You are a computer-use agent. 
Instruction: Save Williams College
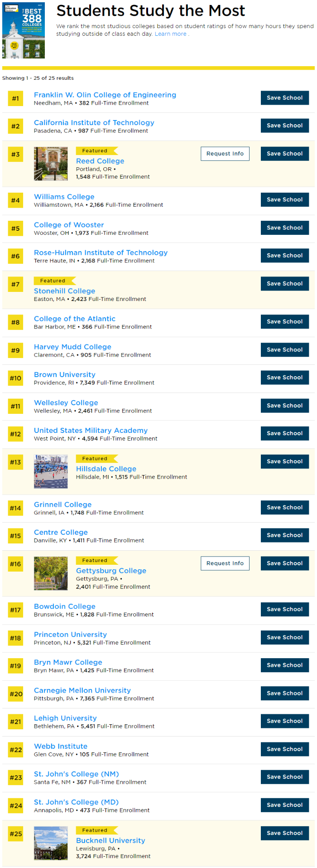tap(285, 199)
